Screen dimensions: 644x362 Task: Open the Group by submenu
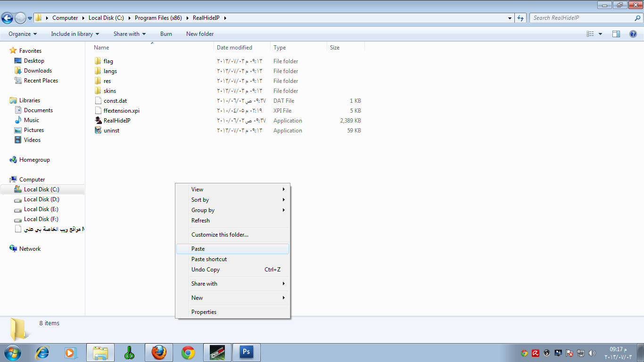(233, 210)
